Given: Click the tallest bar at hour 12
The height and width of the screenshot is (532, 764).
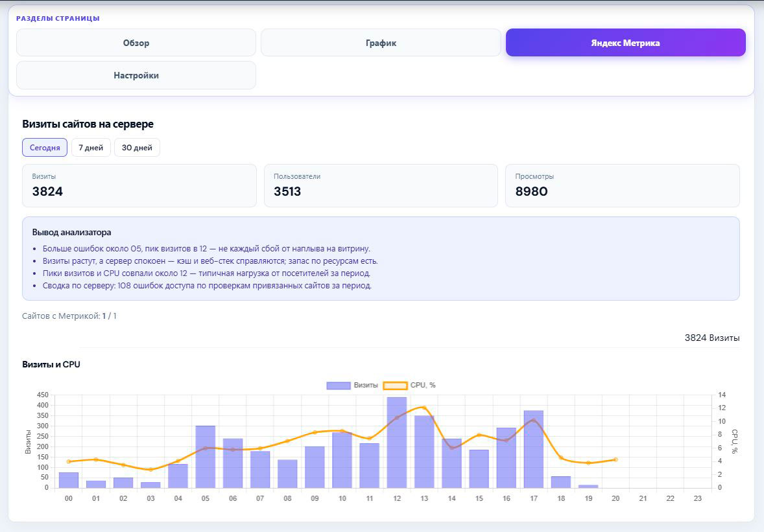Looking at the screenshot, I should tap(397, 443).
